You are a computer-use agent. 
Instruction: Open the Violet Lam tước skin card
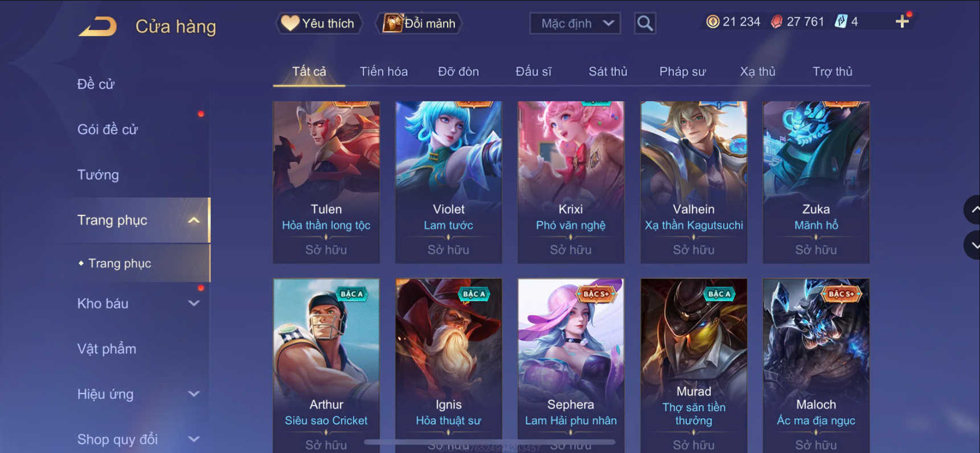coord(449,182)
